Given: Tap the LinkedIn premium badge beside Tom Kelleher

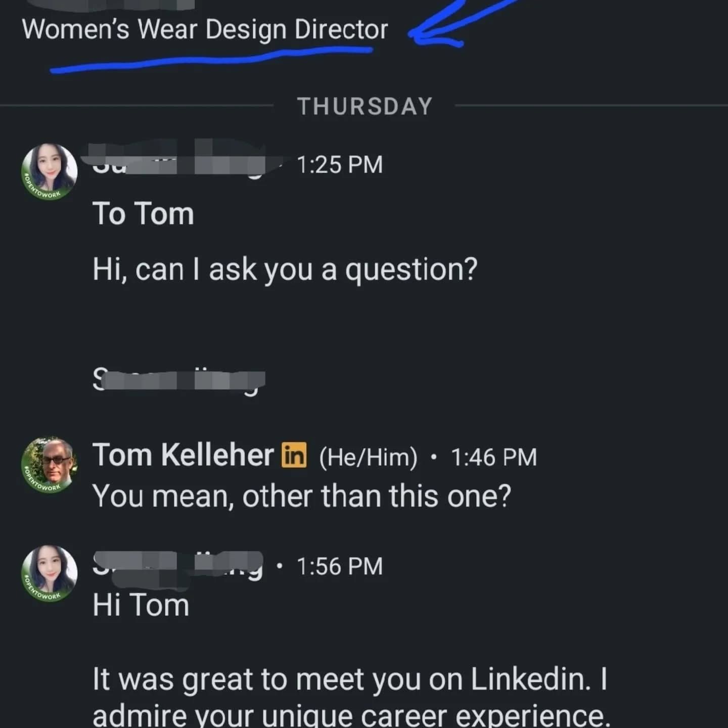Looking at the screenshot, I should 294,454.
